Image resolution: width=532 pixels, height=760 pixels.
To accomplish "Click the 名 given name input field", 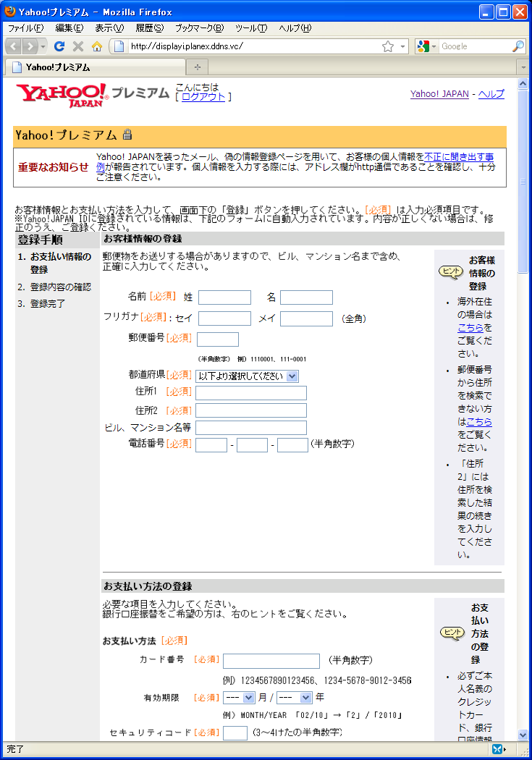I will 307,297.
